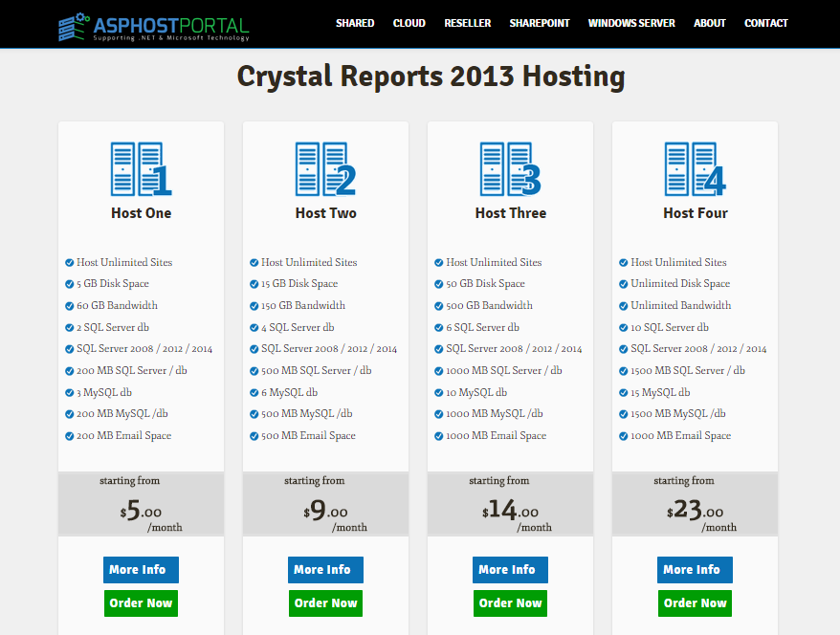Click the $9.00 price

click(325, 511)
